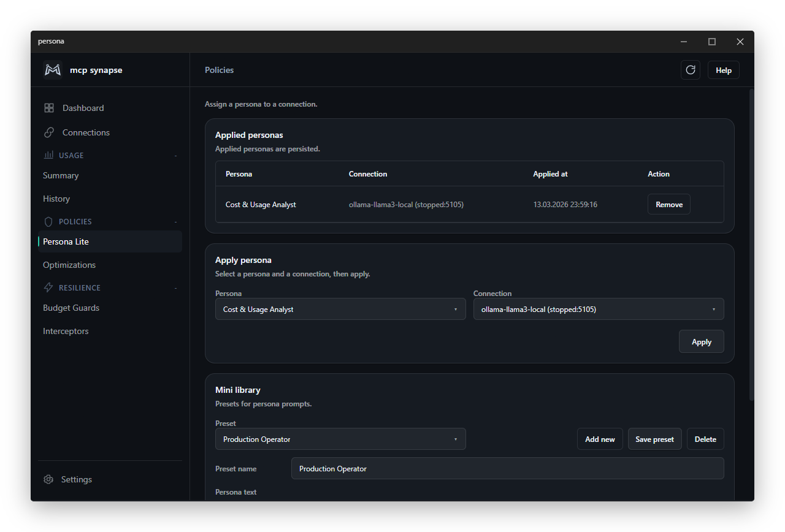785x532 pixels.
Task: Click the refresh icon in header
Action: 691,70
